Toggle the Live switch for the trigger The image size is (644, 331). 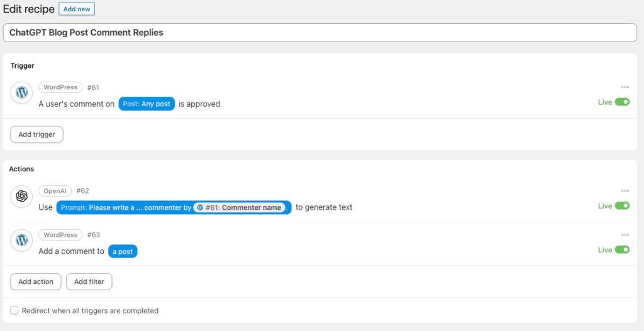pos(622,102)
